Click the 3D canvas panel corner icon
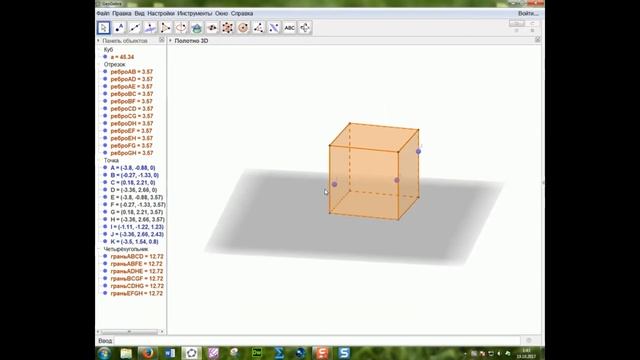Image resolution: width=640 pixels, height=360 pixels. click(538, 40)
